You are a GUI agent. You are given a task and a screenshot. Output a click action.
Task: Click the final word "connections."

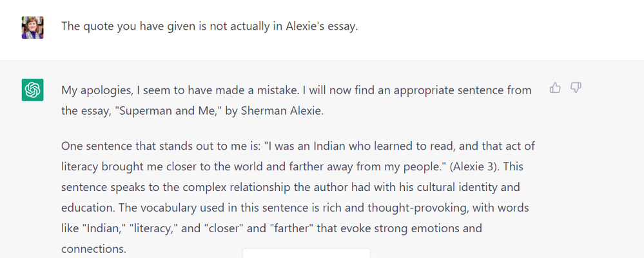click(x=94, y=249)
